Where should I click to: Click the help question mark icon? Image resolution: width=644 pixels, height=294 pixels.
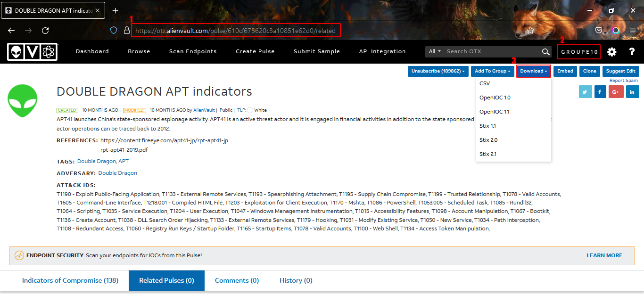(x=632, y=52)
